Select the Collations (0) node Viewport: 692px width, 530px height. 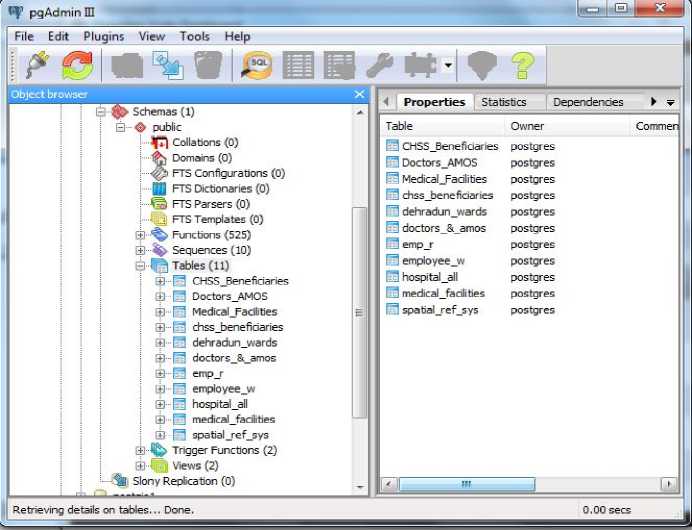point(205,143)
